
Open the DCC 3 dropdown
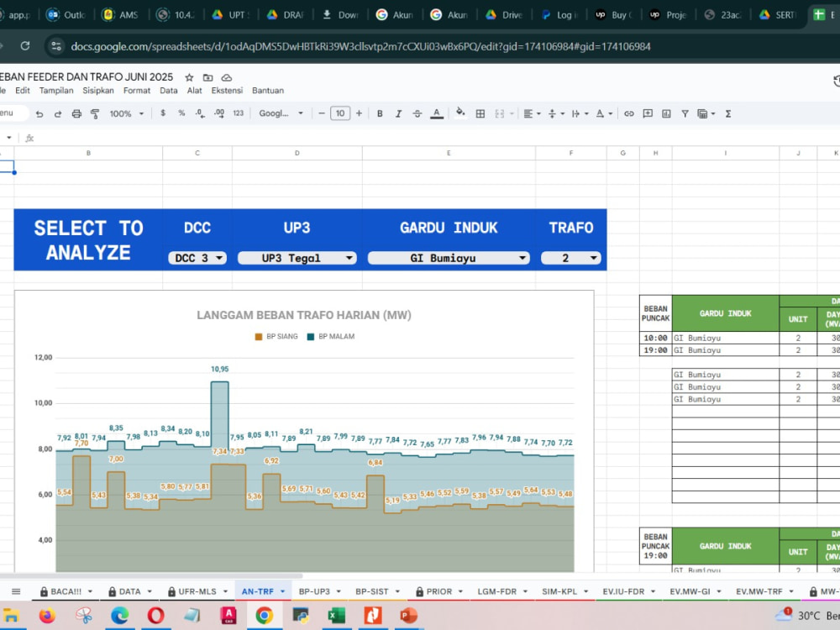[x=197, y=258]
